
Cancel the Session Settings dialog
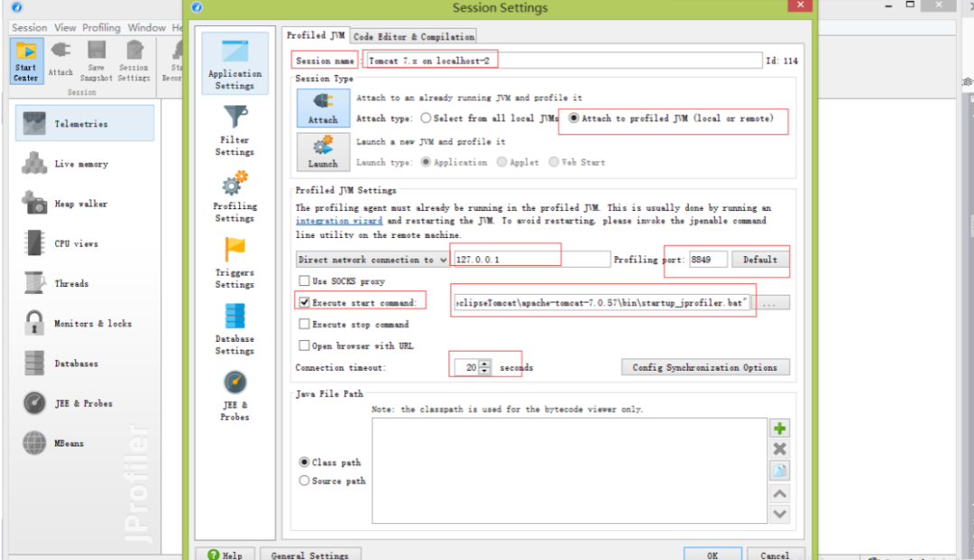point(776,555)
